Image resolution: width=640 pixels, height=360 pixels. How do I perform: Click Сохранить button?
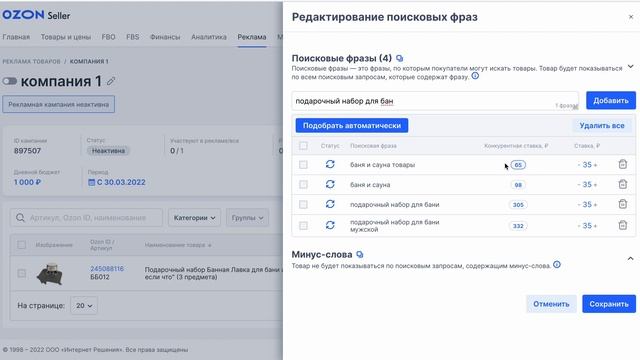(609, 304)
